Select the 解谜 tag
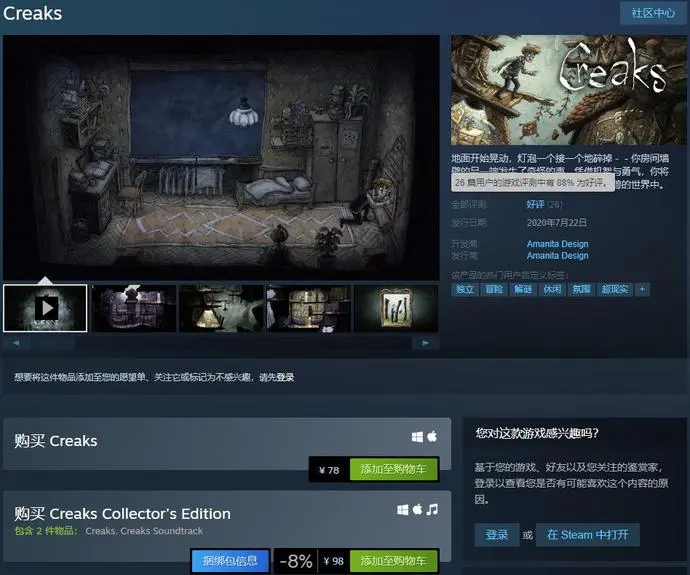 pos(523,289)
